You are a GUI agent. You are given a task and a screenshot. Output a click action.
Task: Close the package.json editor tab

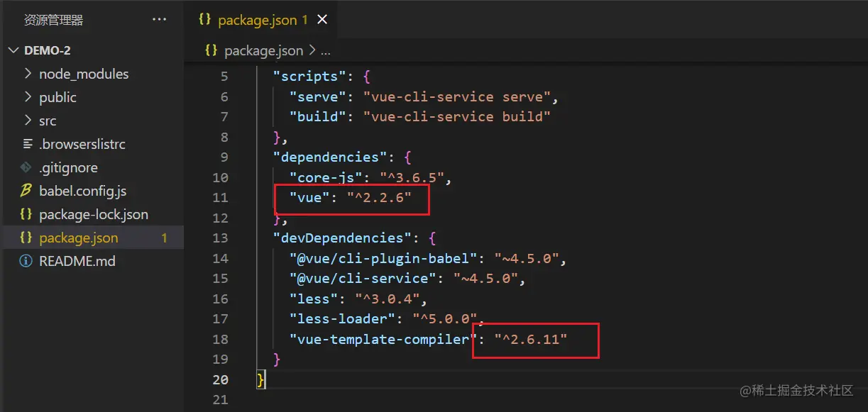coord(322,20)
